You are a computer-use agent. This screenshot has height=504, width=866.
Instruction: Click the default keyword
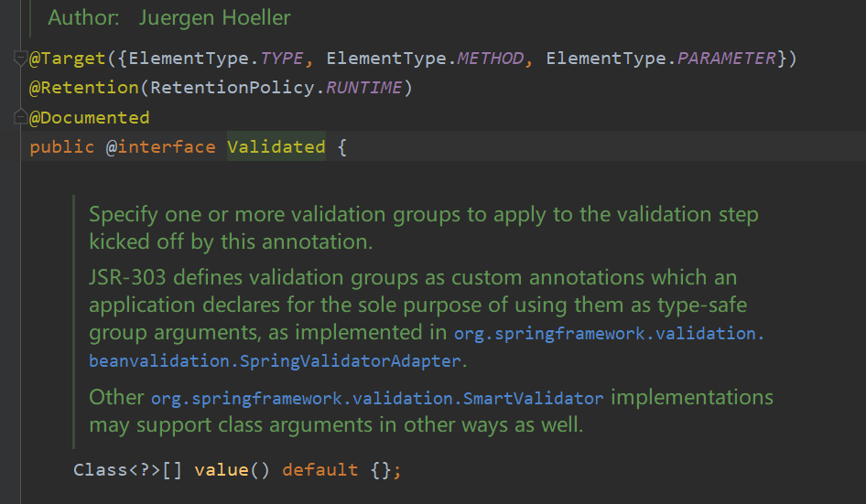(x=319, y=470)
